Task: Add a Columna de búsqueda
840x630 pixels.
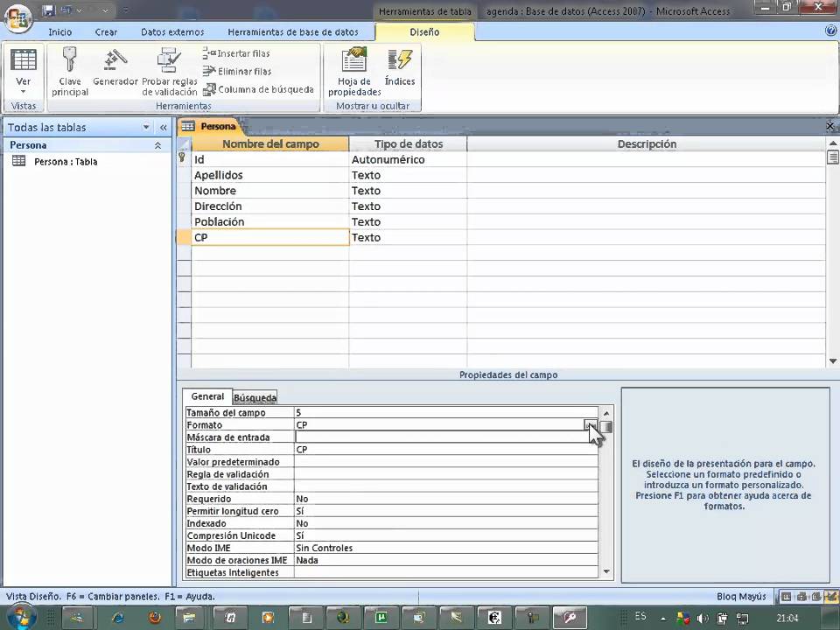Action: (x=258, y=89)
